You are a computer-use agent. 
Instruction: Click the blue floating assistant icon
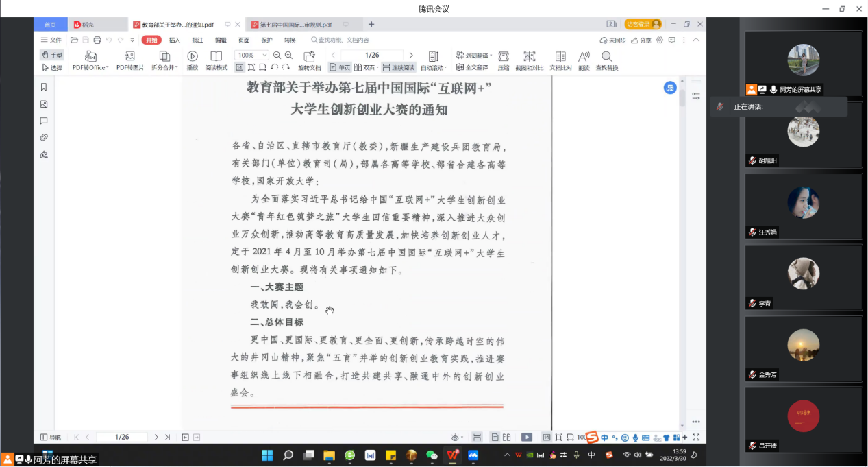click(670, 88)
